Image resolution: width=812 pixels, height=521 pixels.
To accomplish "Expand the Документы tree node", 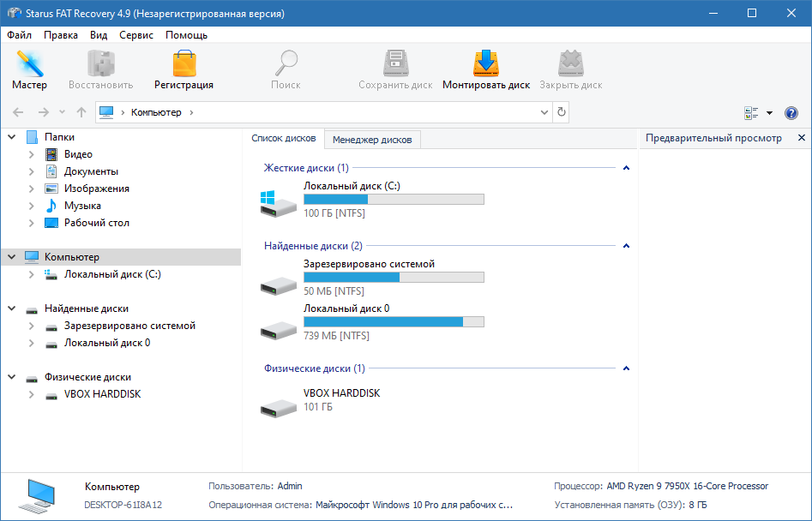I will click(32, 171).
